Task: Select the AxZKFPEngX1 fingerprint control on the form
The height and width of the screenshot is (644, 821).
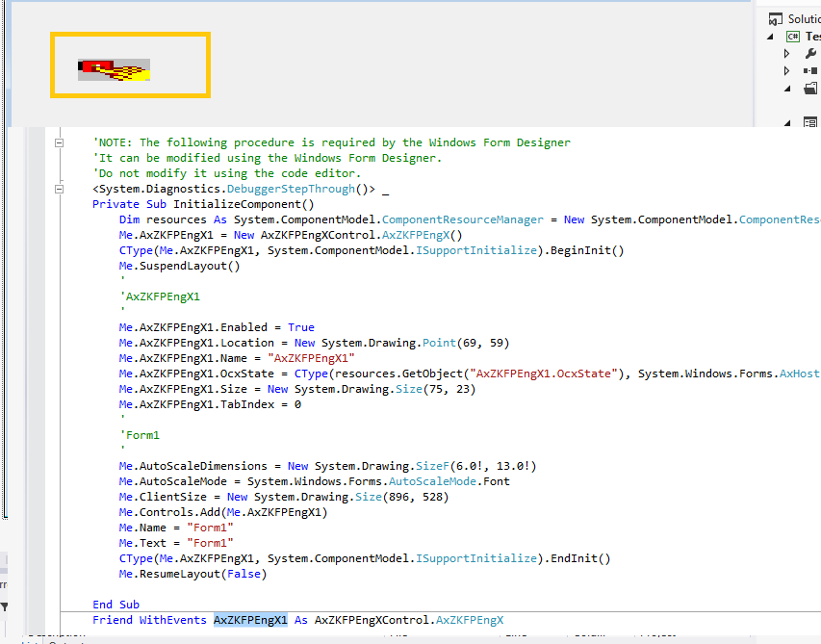Action: pyautogui.click(x=115, y=69)
